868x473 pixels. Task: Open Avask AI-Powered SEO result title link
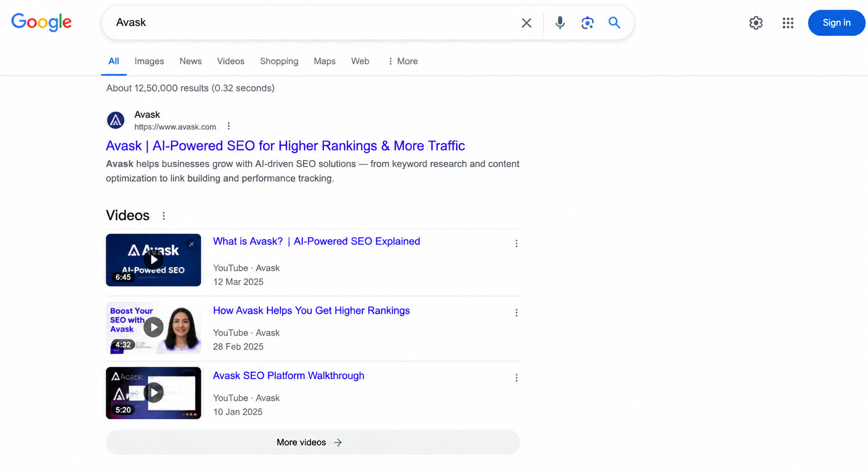(285, 146)
